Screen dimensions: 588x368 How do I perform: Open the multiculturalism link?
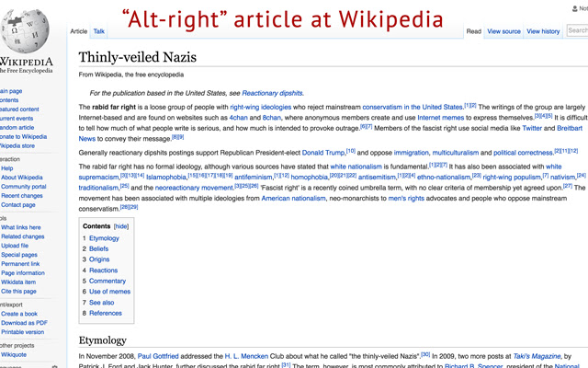coord(456,153)
